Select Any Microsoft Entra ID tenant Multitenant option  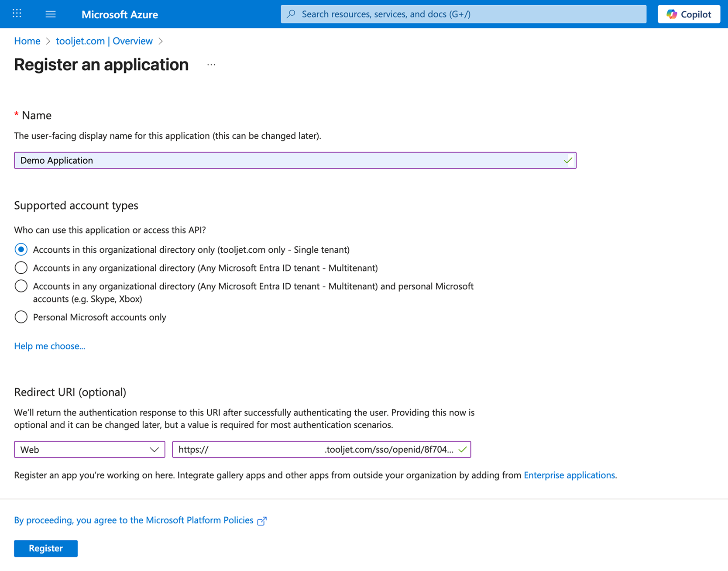coord(21,268)
